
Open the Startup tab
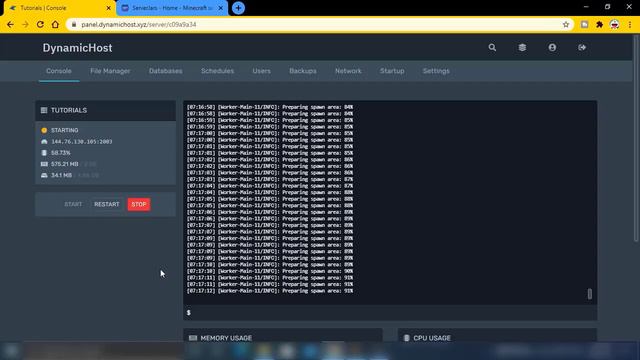[x=392, y=71]
